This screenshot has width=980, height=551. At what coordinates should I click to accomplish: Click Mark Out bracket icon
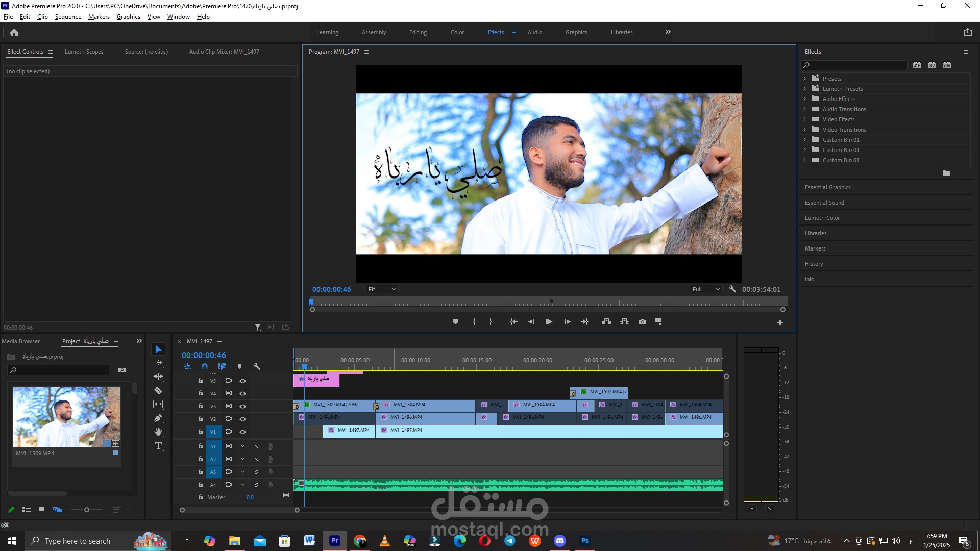491,322
